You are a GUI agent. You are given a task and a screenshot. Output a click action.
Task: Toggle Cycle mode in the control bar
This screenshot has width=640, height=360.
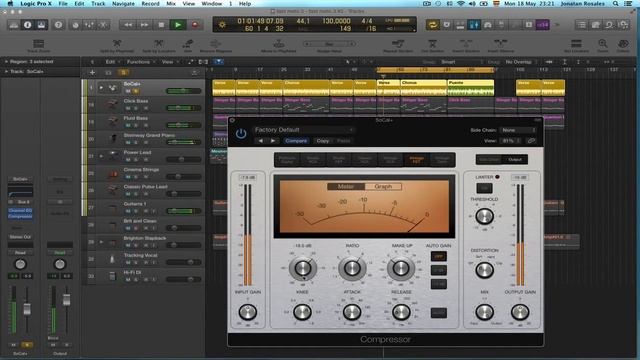tap(433, 25)
